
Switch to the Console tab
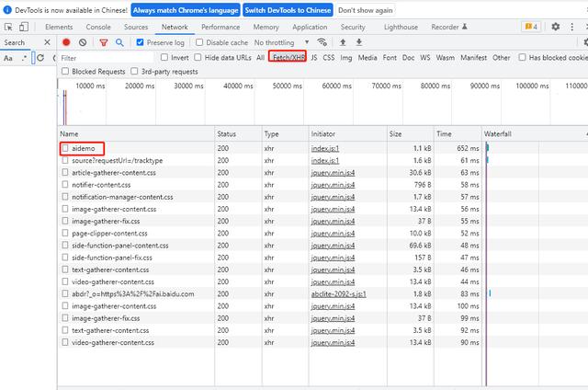(98, 28)
